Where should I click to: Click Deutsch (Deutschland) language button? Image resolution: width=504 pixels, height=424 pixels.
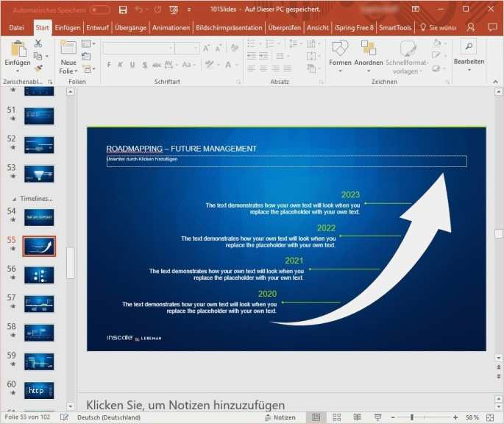109,417
